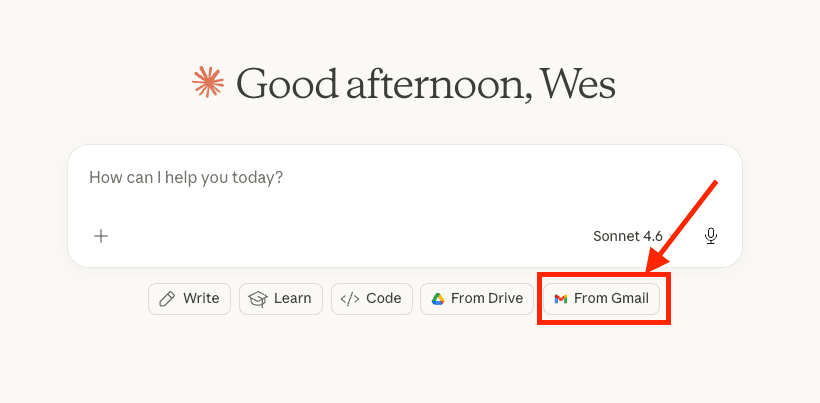
Task: Open the plus attachment menu
Action: pos(101,236)
